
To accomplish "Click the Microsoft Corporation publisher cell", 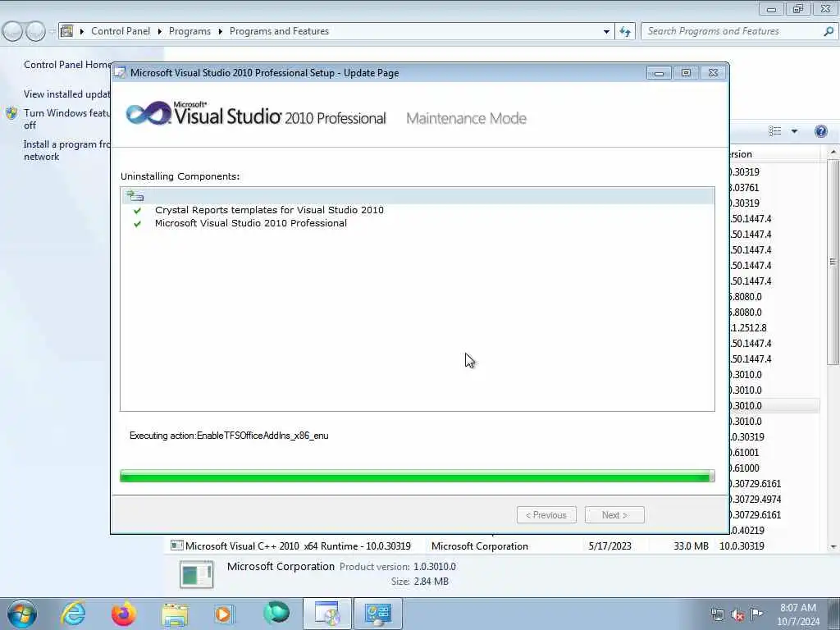I will (x=479, y=546).
